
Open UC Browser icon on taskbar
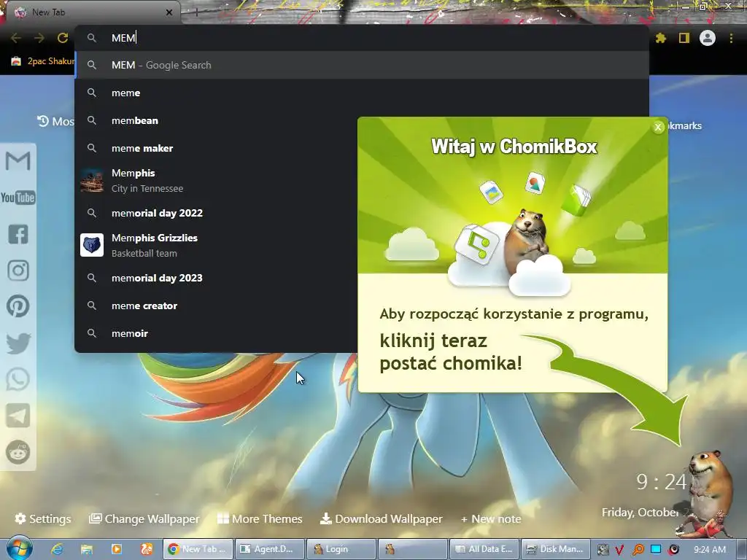tap(146, 549)
